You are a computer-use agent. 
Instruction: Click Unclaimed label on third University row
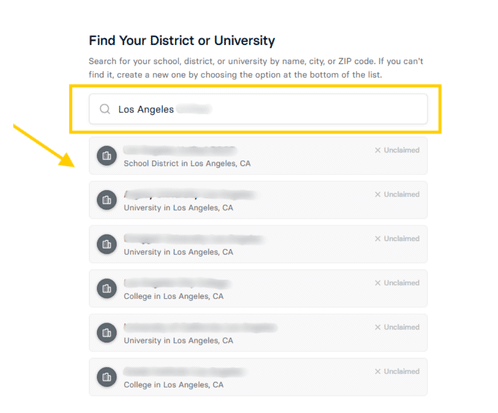click(x=401, y=327)
